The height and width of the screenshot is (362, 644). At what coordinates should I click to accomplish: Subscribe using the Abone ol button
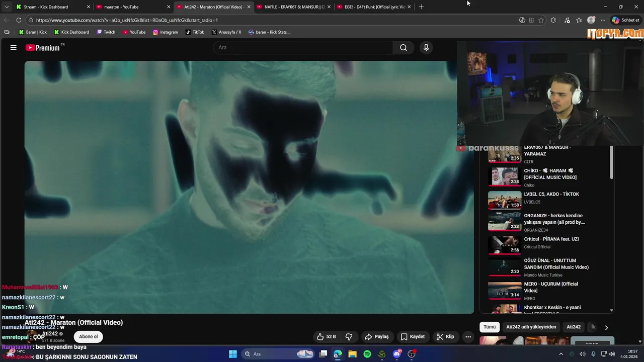click(x=89, y=337)
